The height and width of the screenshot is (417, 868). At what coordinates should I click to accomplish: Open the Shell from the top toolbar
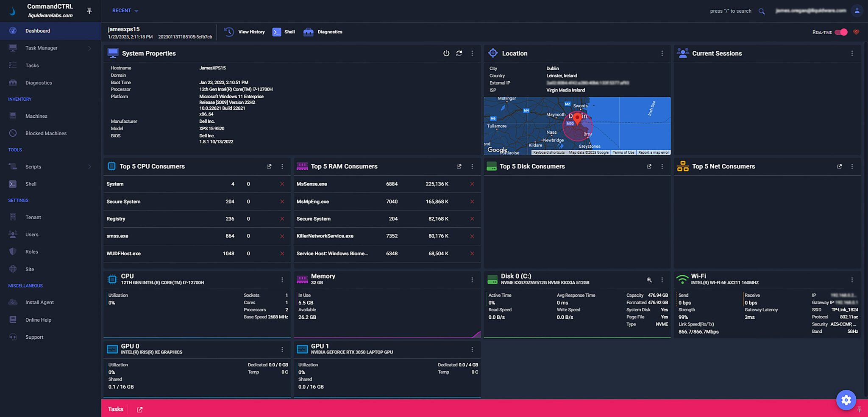(284, 32)
